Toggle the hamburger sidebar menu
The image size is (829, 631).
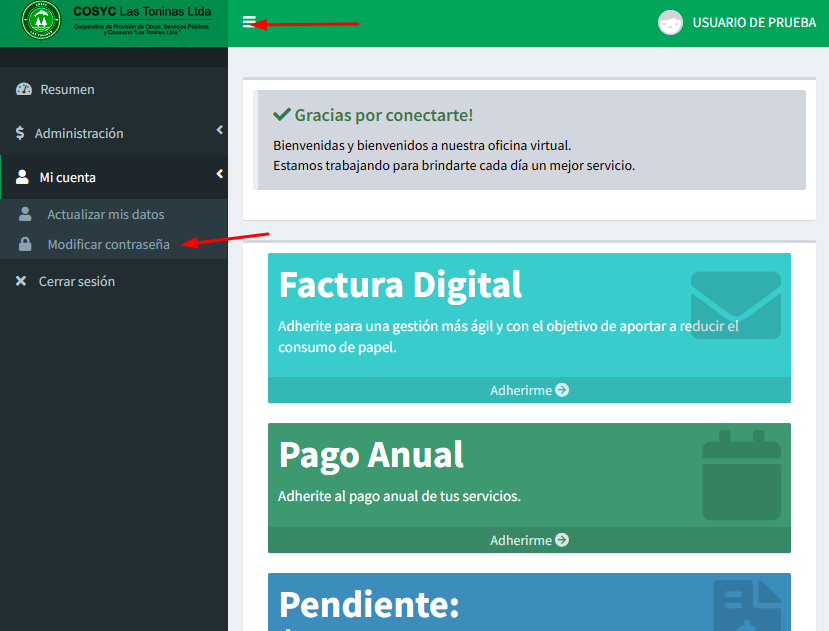(249, 22)
